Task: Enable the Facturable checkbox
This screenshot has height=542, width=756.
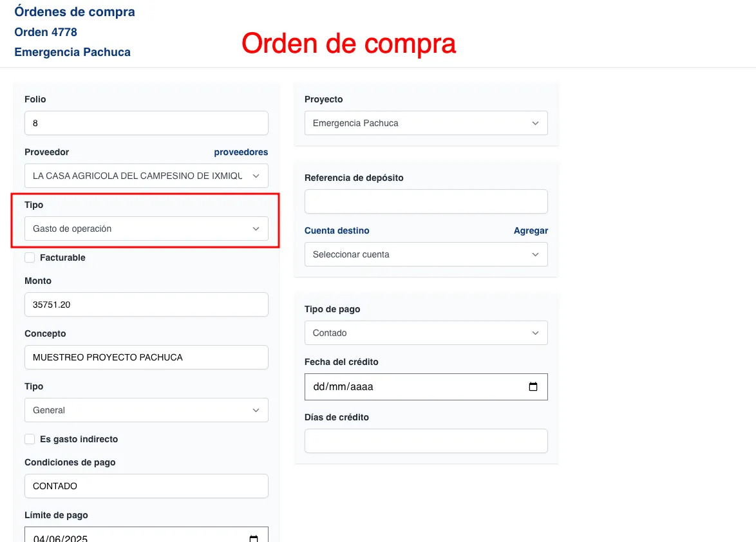Action: tap(30, 257)
